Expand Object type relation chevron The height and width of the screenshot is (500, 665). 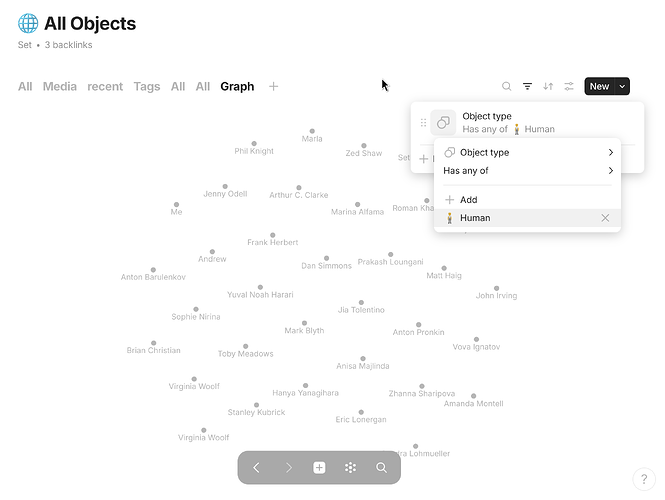[611, 152]
